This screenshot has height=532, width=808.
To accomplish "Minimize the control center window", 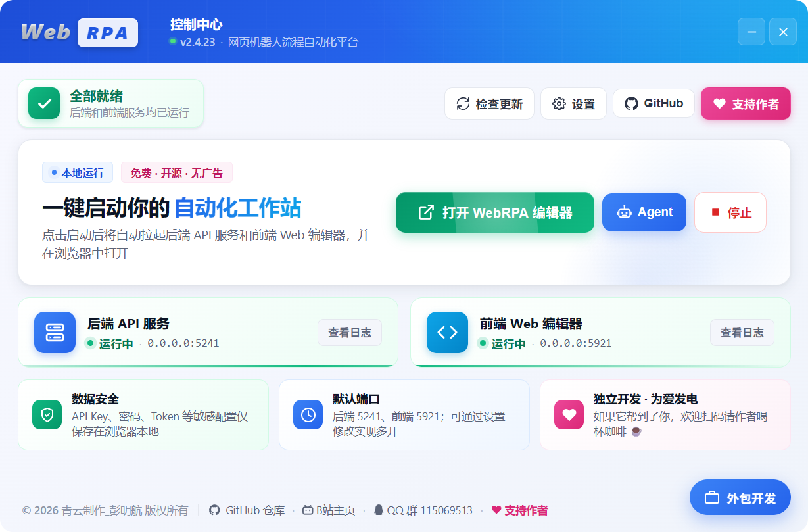I will click(751, 32).
